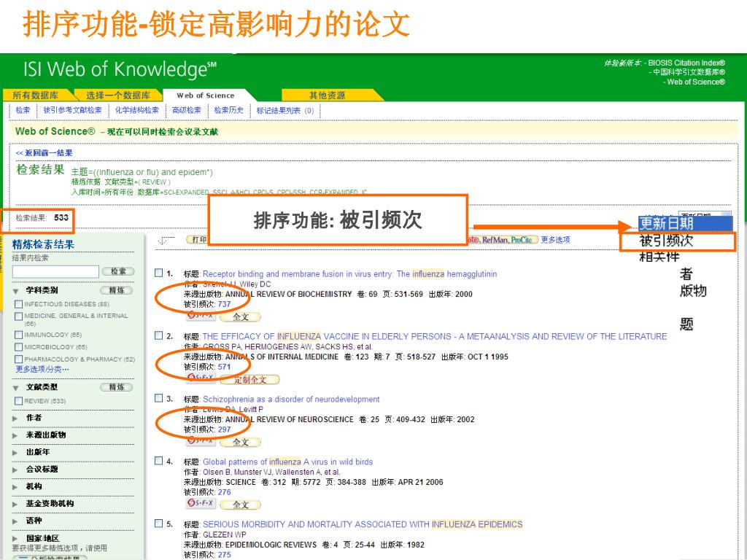This screenshot has width=747, height=560.
Task: Expand the 国家/地区 refine section
Action: 15,538
